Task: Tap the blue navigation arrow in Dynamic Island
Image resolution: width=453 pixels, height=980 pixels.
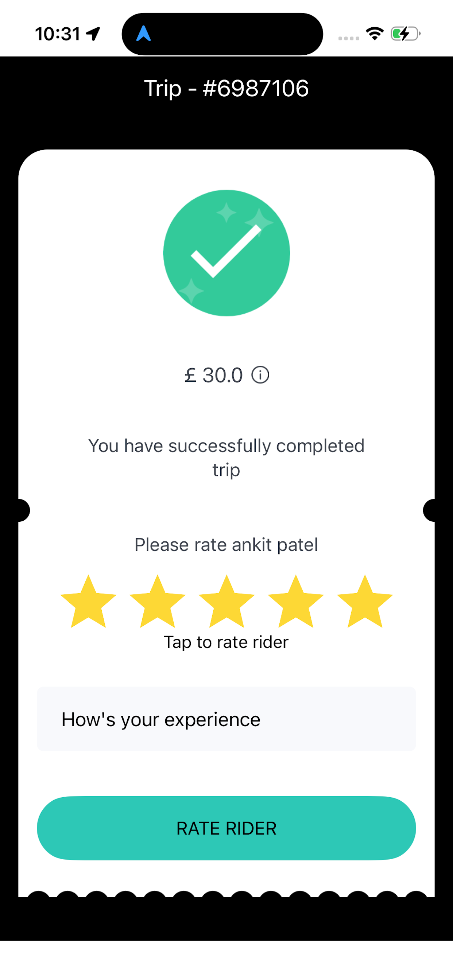Action: point(143,34)
